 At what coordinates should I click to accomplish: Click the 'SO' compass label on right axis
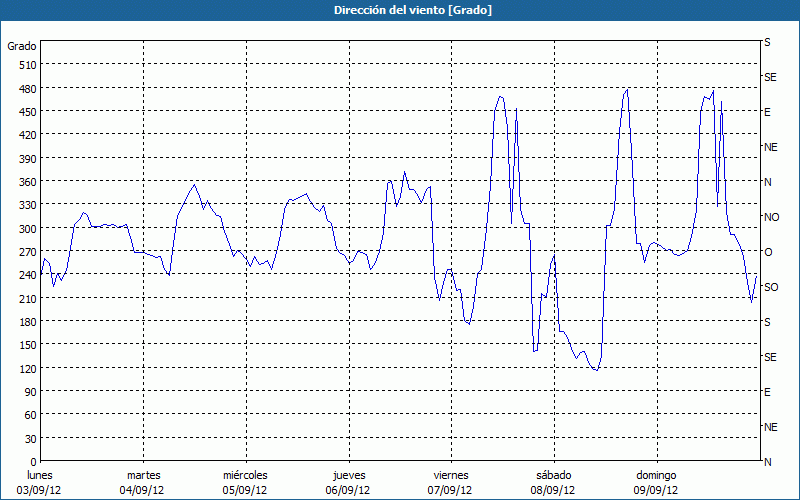click(x=771, y=287)
